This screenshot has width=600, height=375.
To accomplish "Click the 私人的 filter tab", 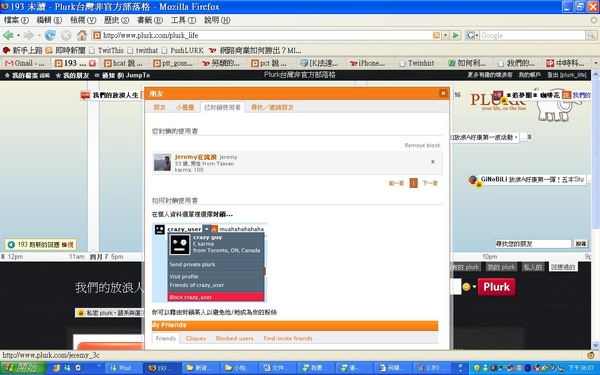I will [533, 267].
